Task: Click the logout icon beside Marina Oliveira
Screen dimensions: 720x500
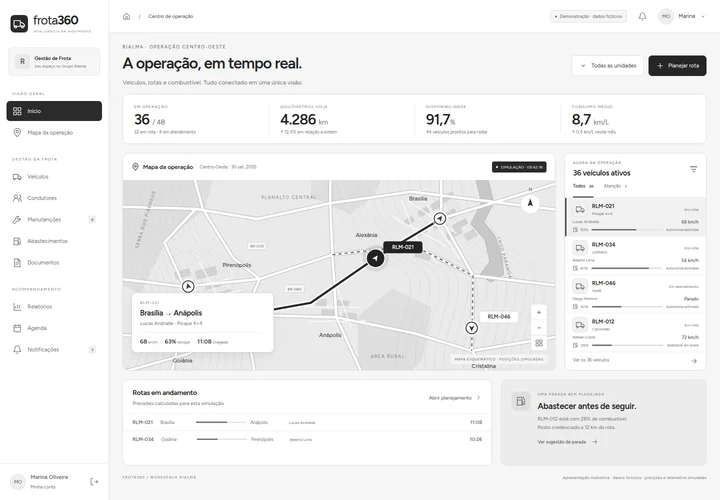Action: tap(94, 482)
